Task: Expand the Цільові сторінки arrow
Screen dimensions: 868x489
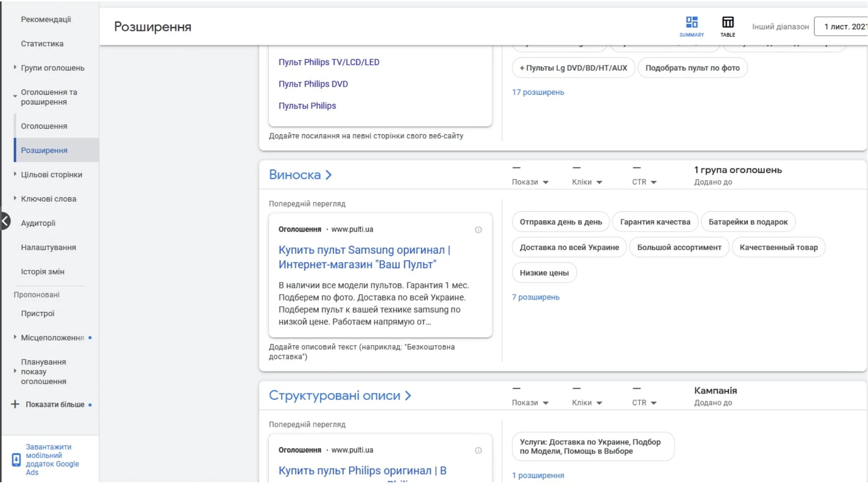Action: [15, 174]
